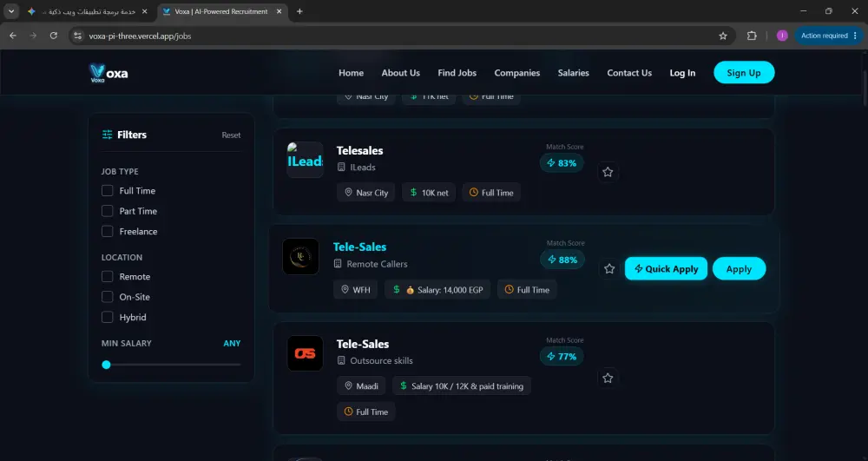This screenshot has height=461, width=868.
Task: Open the browser profile avatar
Action: (x=782, y=36)
